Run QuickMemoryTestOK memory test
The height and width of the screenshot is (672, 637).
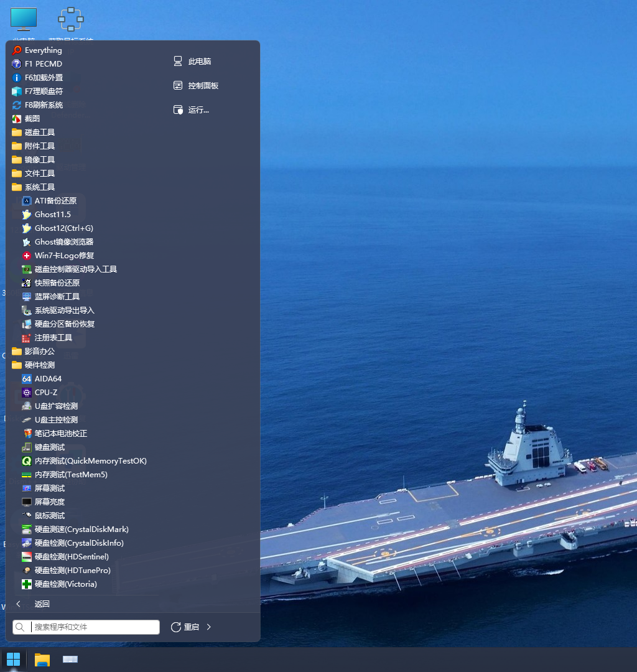pyautogui.click(x=90, y=461)
